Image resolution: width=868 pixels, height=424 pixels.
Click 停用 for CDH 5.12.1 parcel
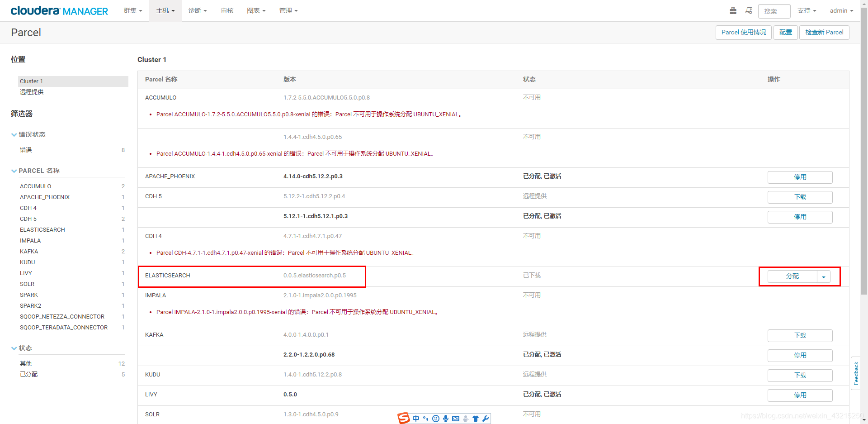[x=800, y=217]
